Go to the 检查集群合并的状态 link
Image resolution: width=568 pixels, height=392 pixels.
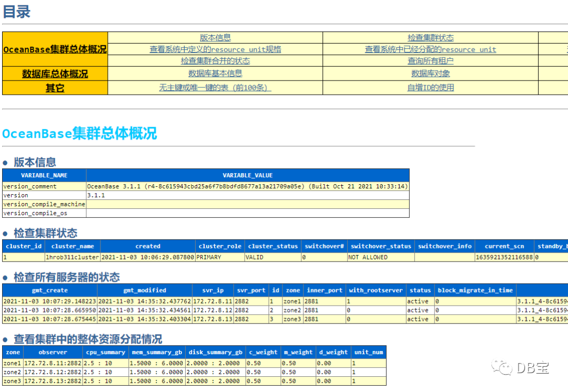pyautogui.click(x=215, y=61)
